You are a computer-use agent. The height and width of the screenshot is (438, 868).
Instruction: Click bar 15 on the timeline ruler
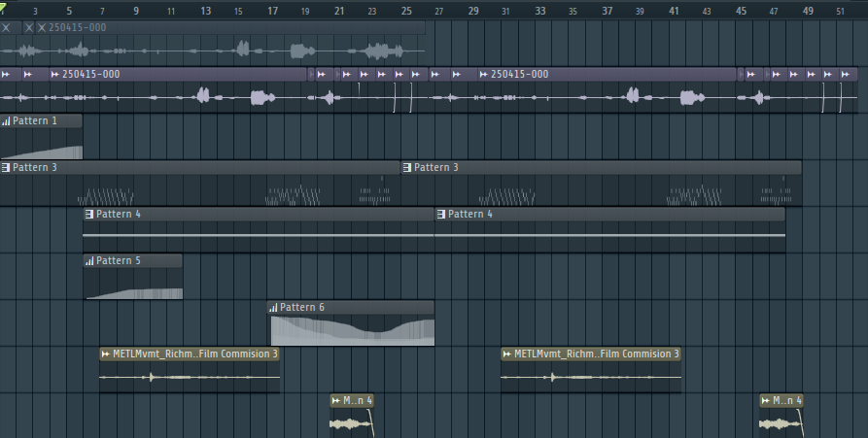pyautogui.click(x=238, y=11)
